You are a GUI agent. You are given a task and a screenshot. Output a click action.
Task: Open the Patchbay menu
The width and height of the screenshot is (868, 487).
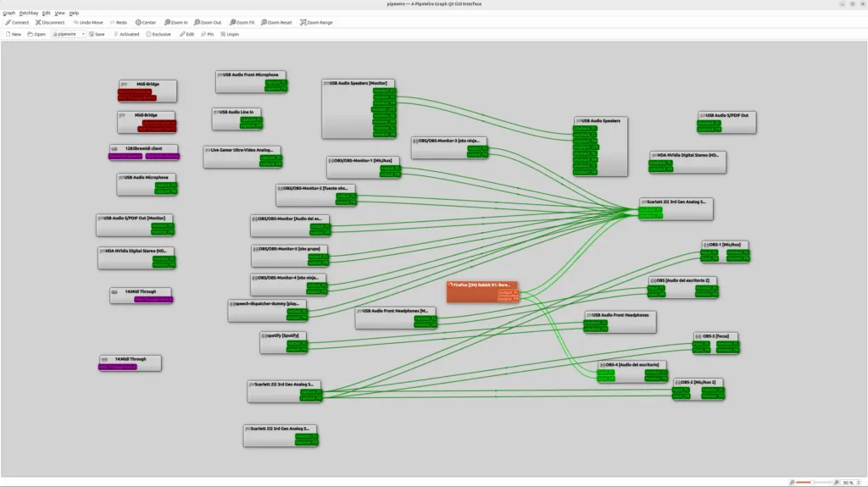pos(29,13)
